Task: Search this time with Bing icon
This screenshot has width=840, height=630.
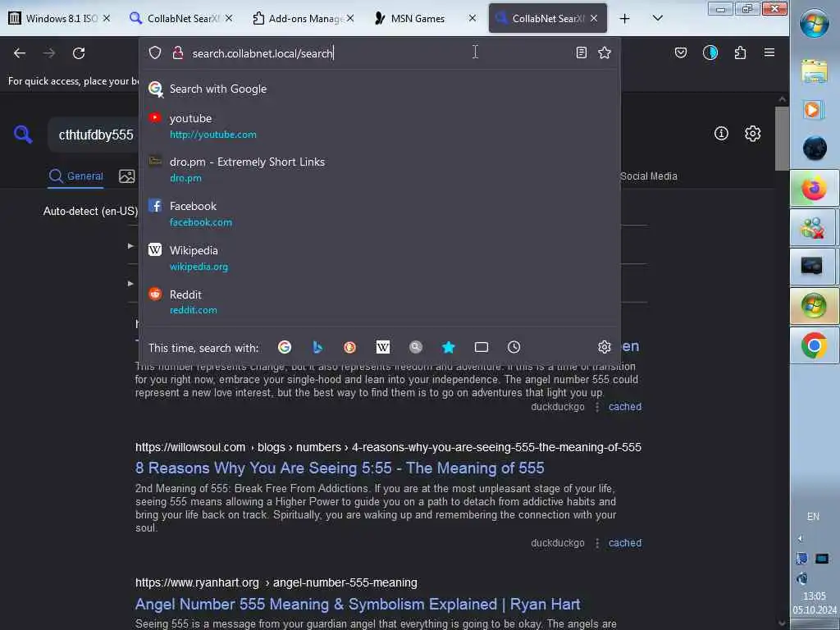Action: pos(317,347)
